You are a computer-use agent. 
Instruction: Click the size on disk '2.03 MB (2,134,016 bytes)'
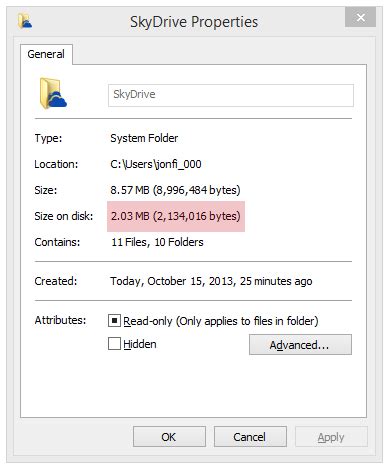(176, 216)
